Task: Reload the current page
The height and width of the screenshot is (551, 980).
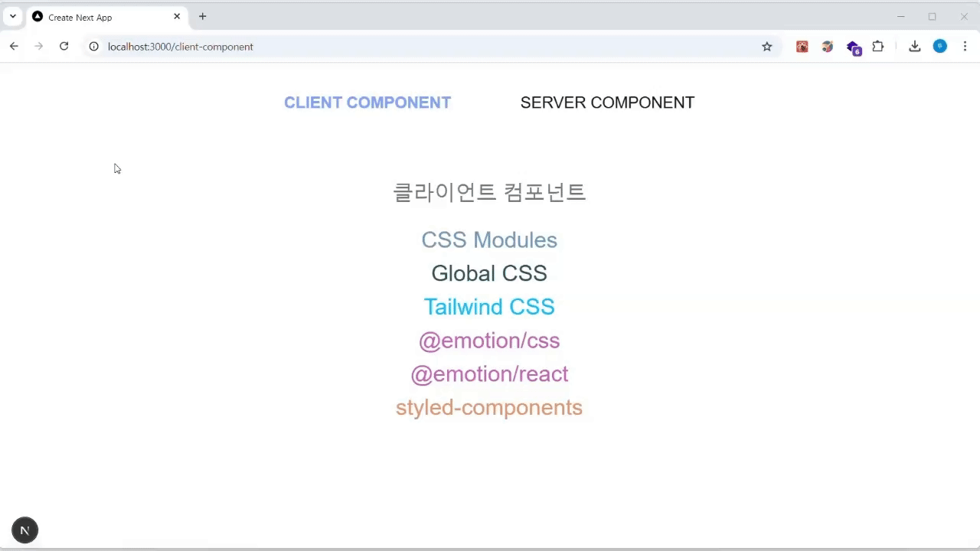Action: coord(64,47)
